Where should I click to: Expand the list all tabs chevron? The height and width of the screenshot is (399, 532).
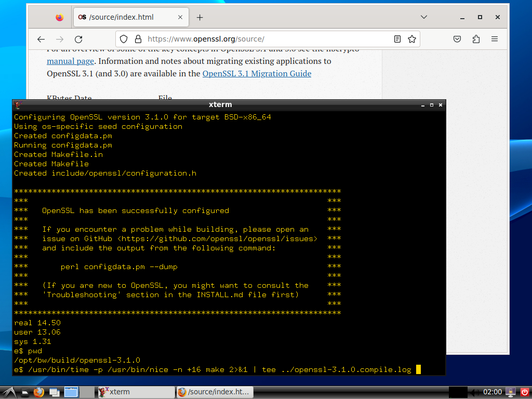pyautogui.click(x=423, y=17)
